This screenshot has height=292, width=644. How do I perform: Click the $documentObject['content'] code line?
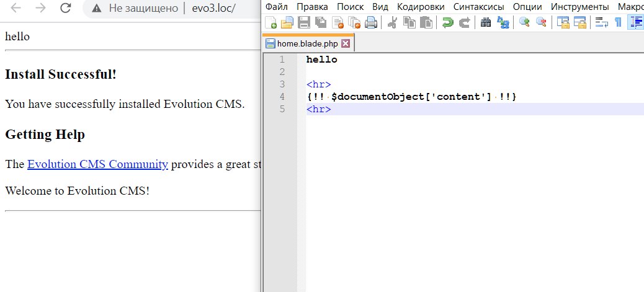coord(411,97)
